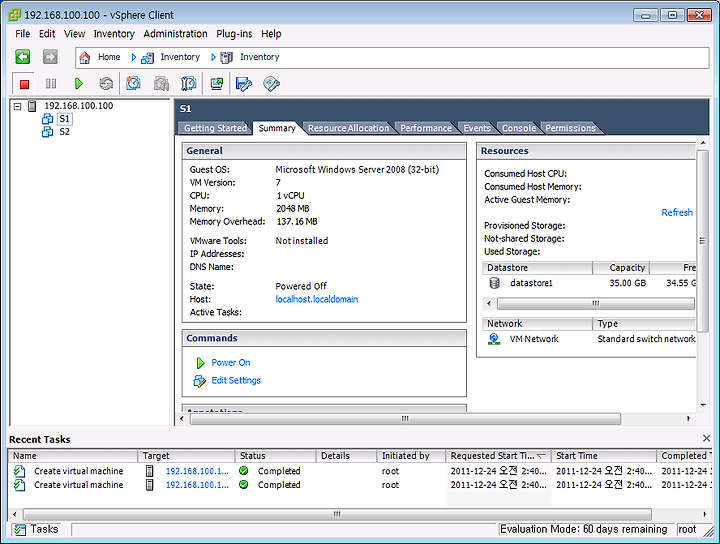Viewport: 720px width, 544px height.
Task: Click the Take Snapshot toolbar icon
Action: pos(133,84)
